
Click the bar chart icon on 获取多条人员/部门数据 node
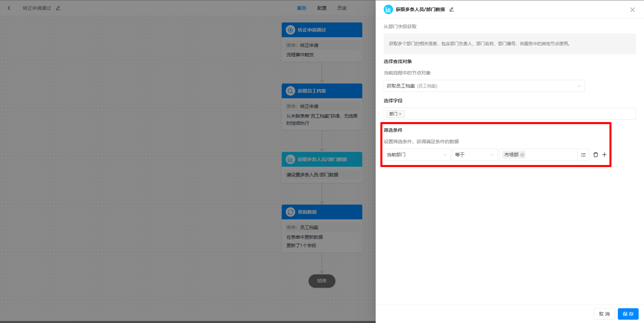(290, 159)
